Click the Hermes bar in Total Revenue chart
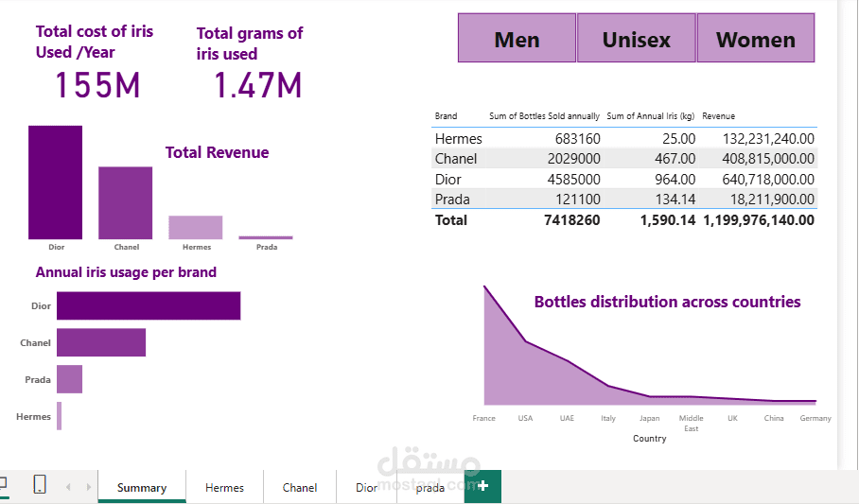The height and width of the screenshot is (504, 859). click(x=196, y=227)
